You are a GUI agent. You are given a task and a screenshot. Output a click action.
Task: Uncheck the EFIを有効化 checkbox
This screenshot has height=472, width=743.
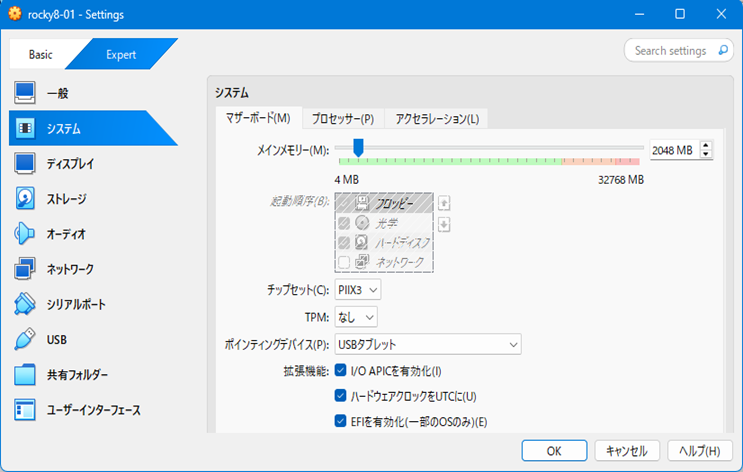pyautogui.click(x=341, y=421)
